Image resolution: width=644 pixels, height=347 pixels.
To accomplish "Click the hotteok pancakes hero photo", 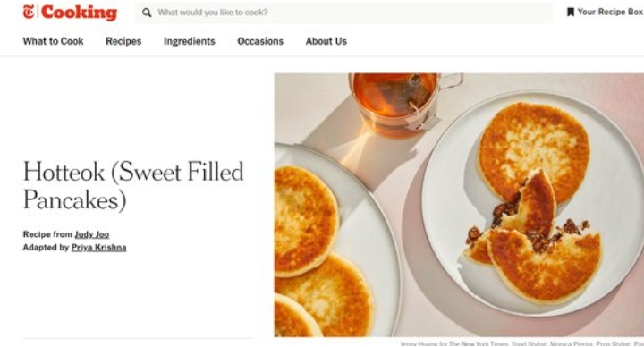I will 459,205.
